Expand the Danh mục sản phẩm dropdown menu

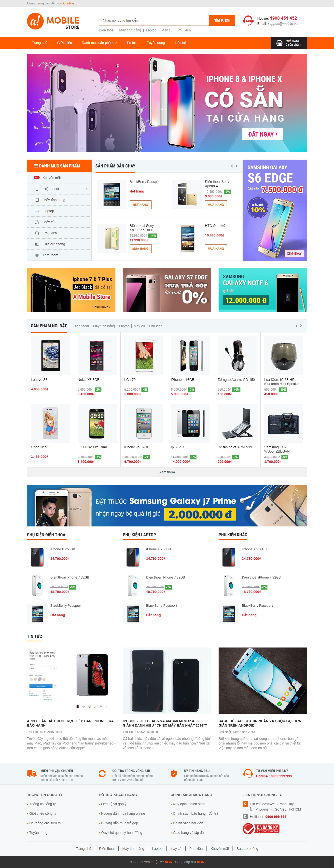(99, 43)
